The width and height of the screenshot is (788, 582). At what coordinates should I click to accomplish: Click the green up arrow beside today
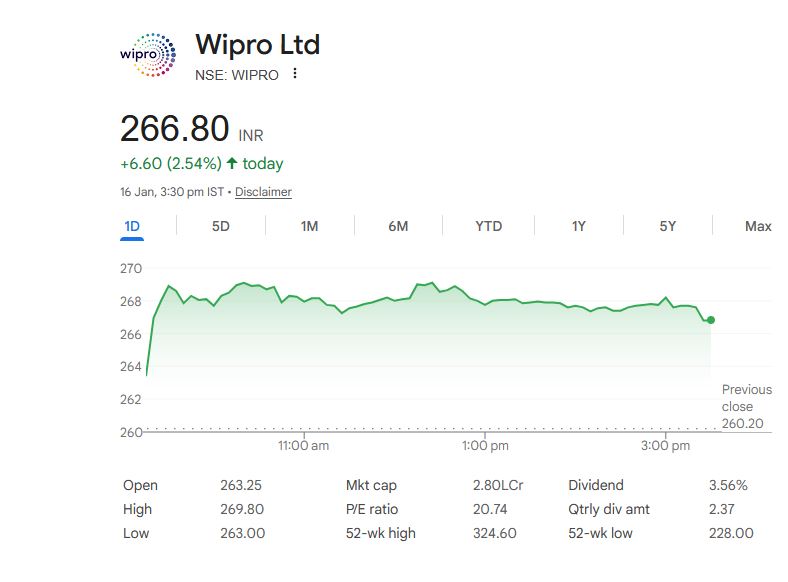232,163
